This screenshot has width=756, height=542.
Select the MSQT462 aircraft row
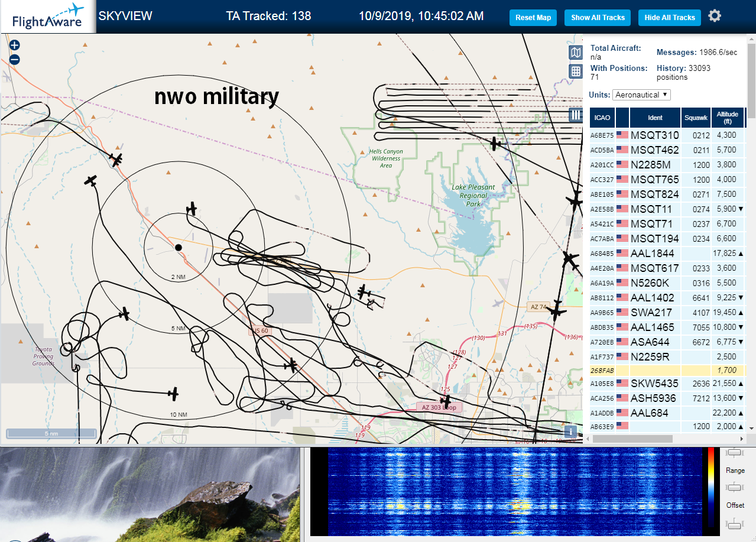pos(667,150)
